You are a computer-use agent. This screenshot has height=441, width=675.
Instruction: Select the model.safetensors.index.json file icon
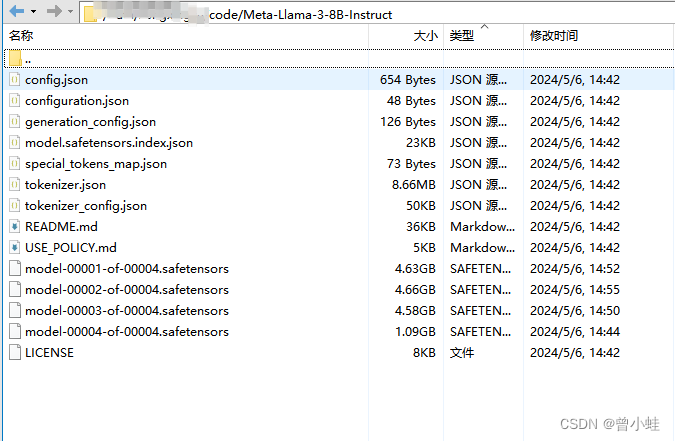pyautogui.click(x=15, y=142)
